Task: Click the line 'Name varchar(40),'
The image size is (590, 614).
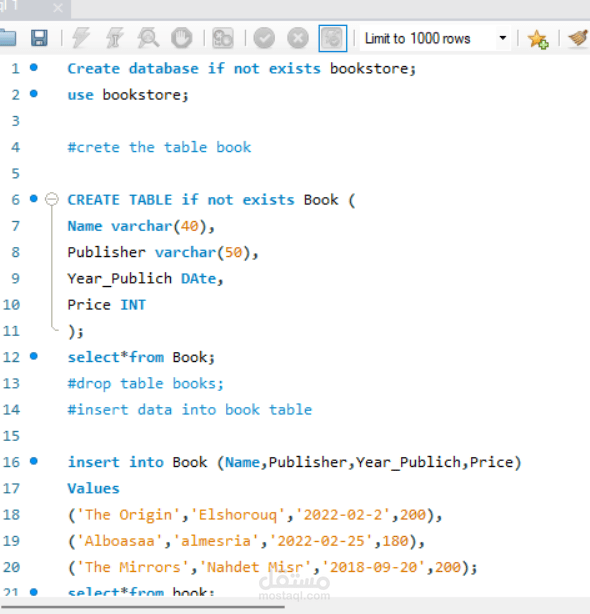Action: pos(141,226)
